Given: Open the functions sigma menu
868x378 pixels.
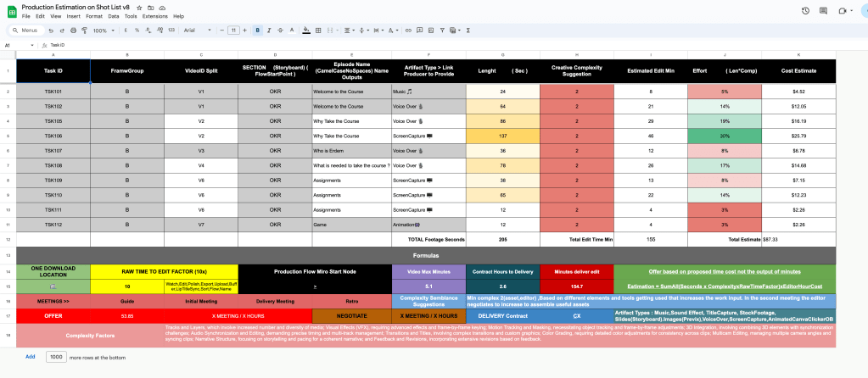Looking at the screenshot, I should pyautogui.click(x=468, y=31).
